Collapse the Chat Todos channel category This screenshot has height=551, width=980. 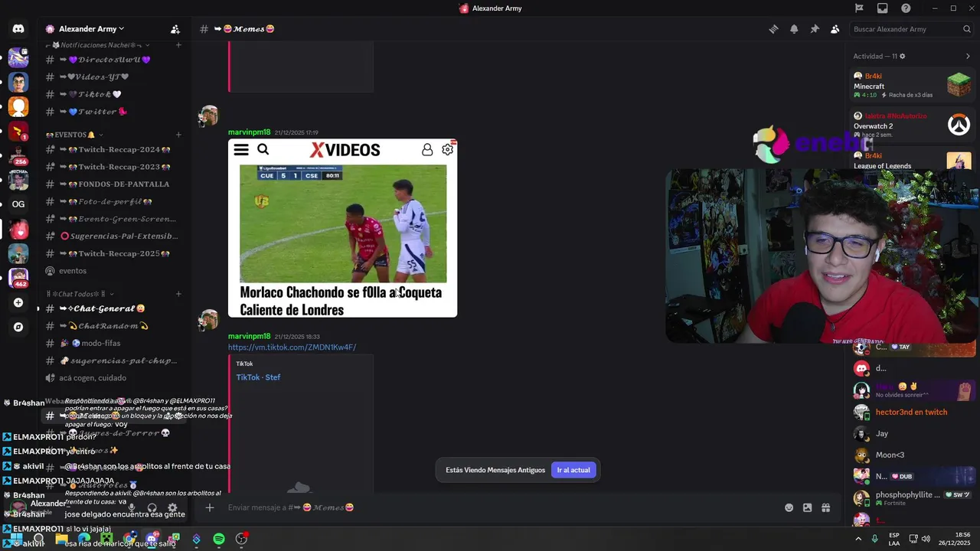tap(80, 294)
